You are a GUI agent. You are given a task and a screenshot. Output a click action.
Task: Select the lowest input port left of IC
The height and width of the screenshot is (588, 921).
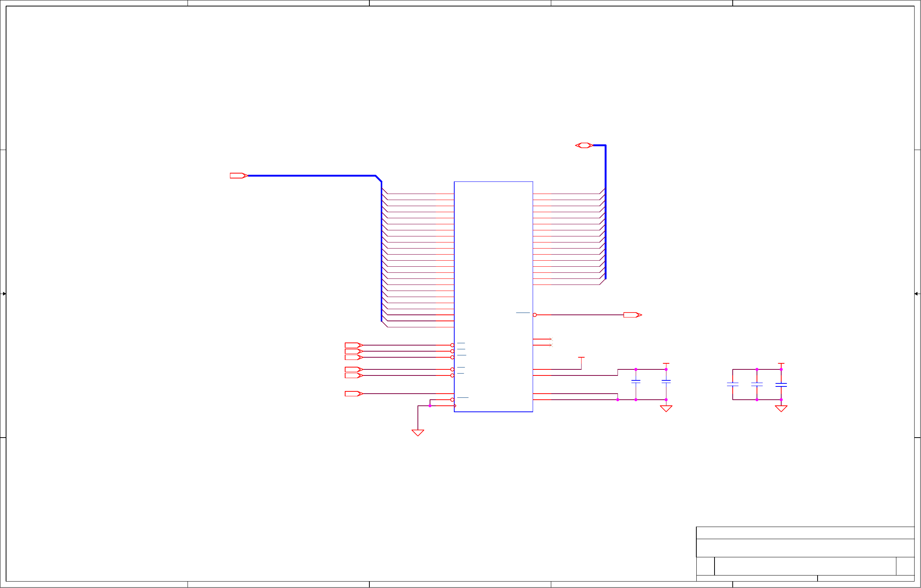click(x=354, y=394)
